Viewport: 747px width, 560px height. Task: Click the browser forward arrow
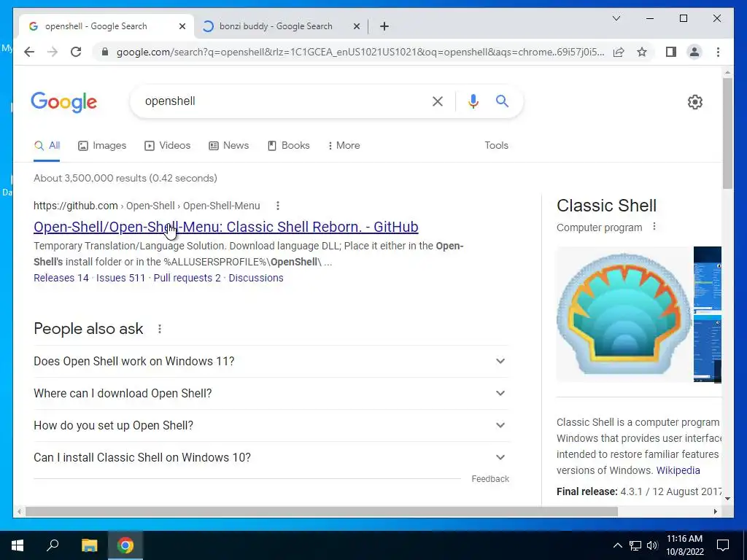click(x=53, y=52)
